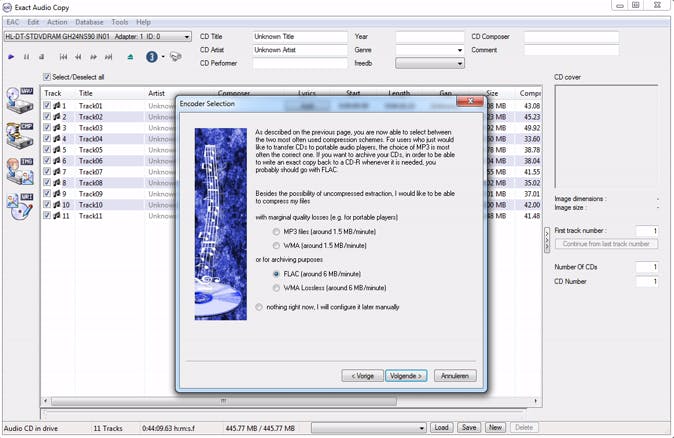This screenshot has height=438, width=674.
Task: Uncheck the Track01 checkbox
Action: [x=47, y=105]
